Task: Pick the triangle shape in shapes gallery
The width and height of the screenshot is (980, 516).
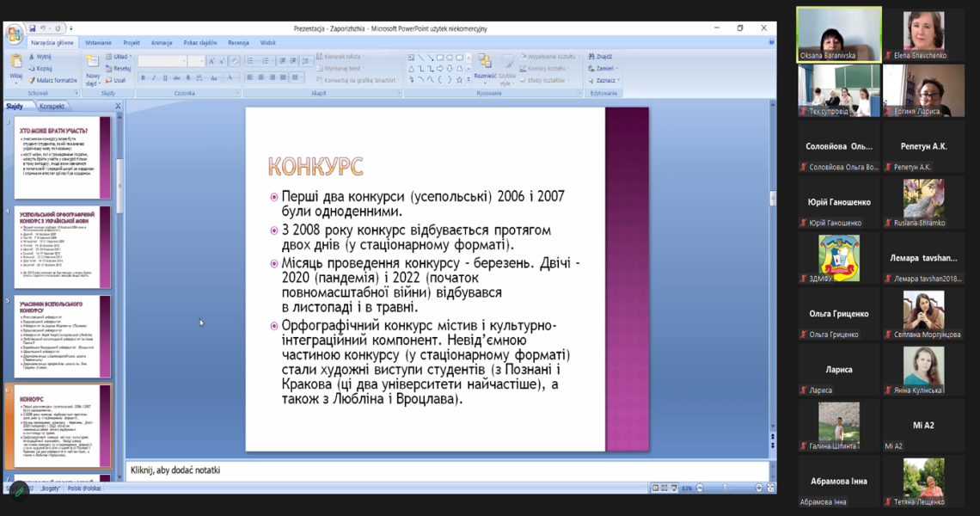Action: [411, 69]
